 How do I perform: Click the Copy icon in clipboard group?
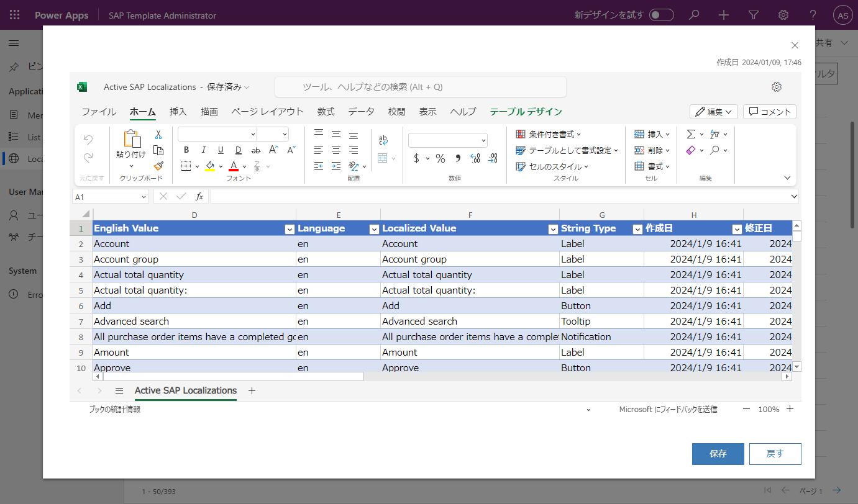158,150
